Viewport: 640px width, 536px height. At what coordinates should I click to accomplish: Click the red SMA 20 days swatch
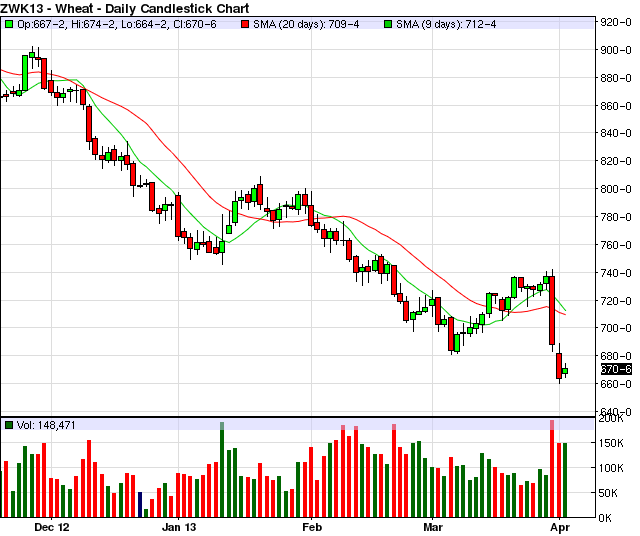pyautogui.click(x=244, y=24)
